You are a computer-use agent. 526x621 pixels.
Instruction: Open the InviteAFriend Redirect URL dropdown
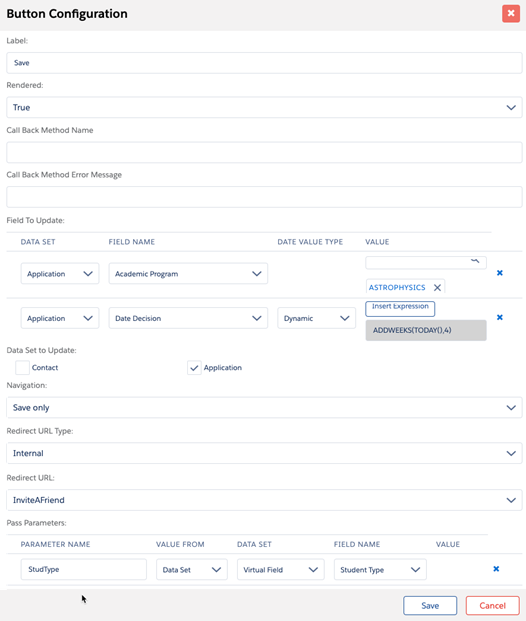tap(264, 500)
